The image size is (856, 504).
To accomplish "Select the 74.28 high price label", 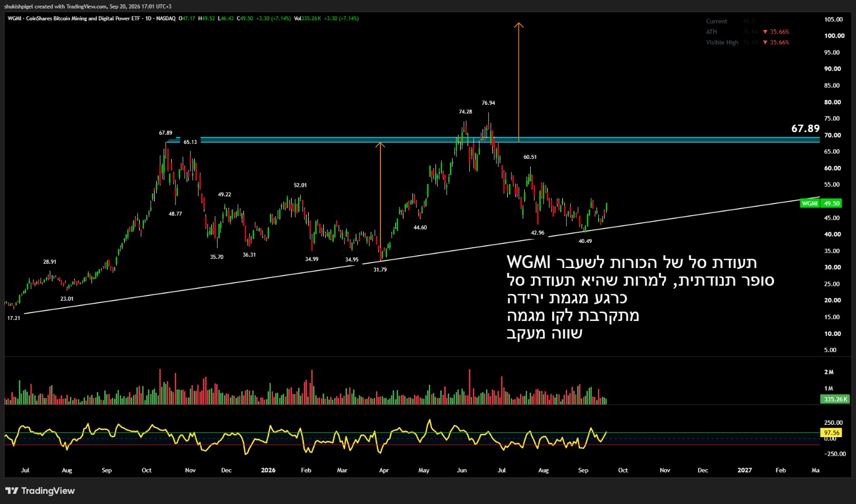I will coord(465,112).
